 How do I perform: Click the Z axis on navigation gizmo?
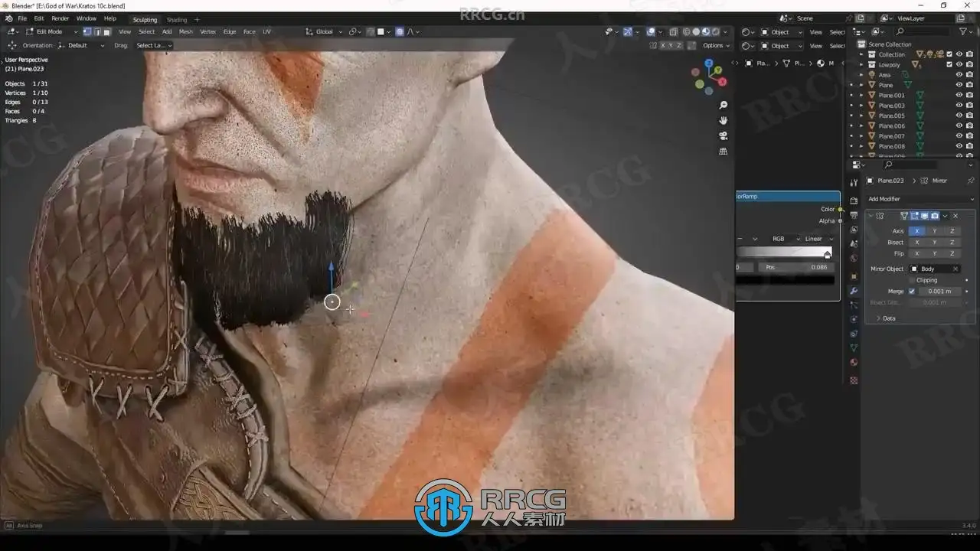click(x=710, y=64)
